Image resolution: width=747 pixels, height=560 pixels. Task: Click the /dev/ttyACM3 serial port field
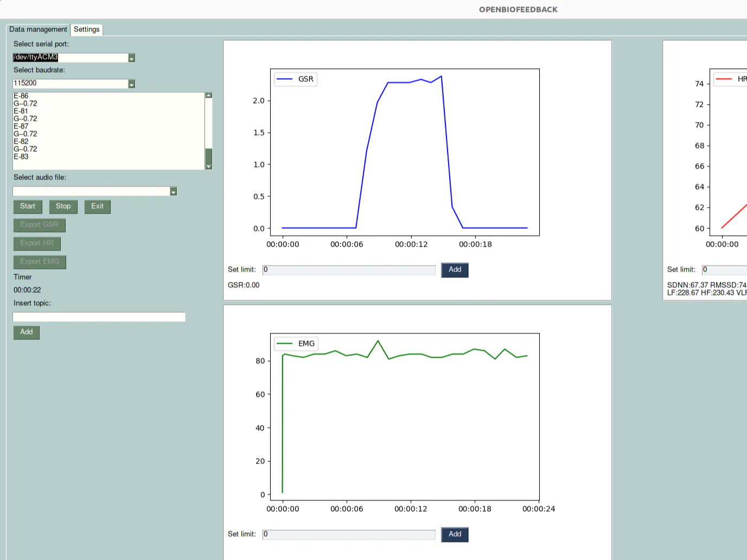71,57
